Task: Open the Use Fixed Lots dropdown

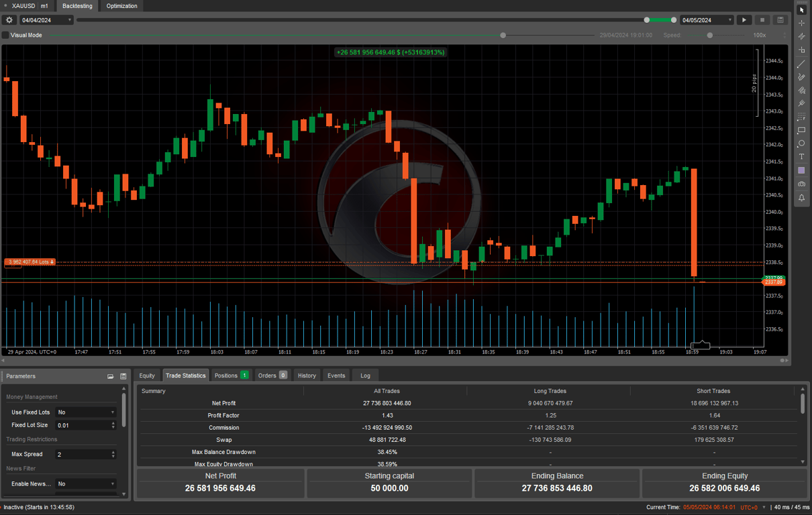Action: coord(85,412)
